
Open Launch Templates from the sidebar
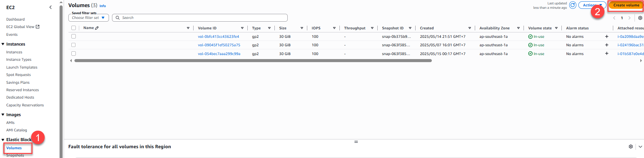click(22, 67)
